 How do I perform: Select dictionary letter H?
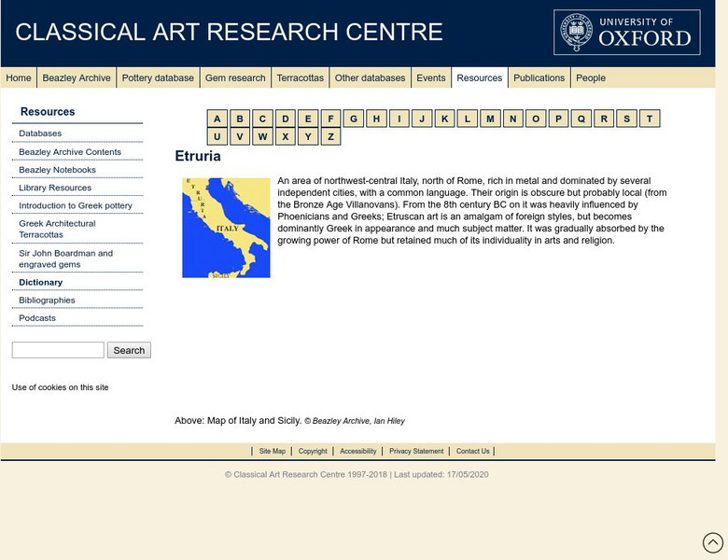[x=376, y=119]
